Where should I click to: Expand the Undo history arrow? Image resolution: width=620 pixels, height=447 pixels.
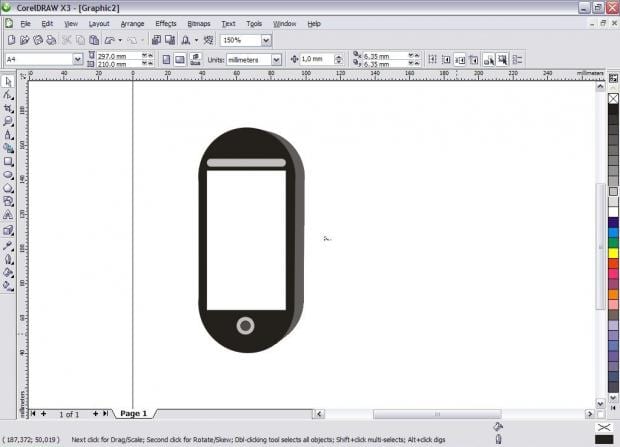coord(120,40)
